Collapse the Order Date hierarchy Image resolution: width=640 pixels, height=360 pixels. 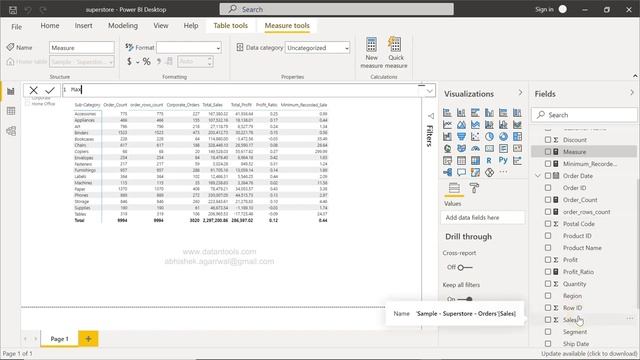click(x=538, y=176)
